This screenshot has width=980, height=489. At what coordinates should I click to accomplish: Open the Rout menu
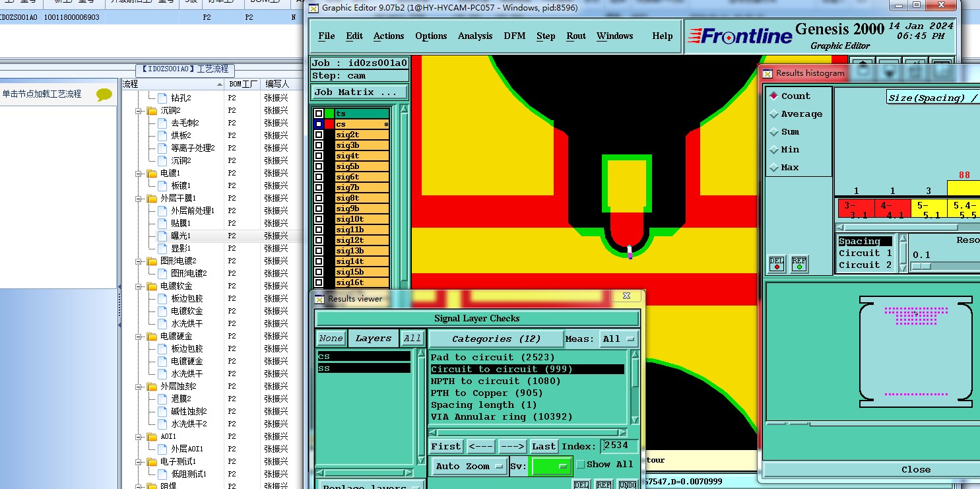(576, 36)
